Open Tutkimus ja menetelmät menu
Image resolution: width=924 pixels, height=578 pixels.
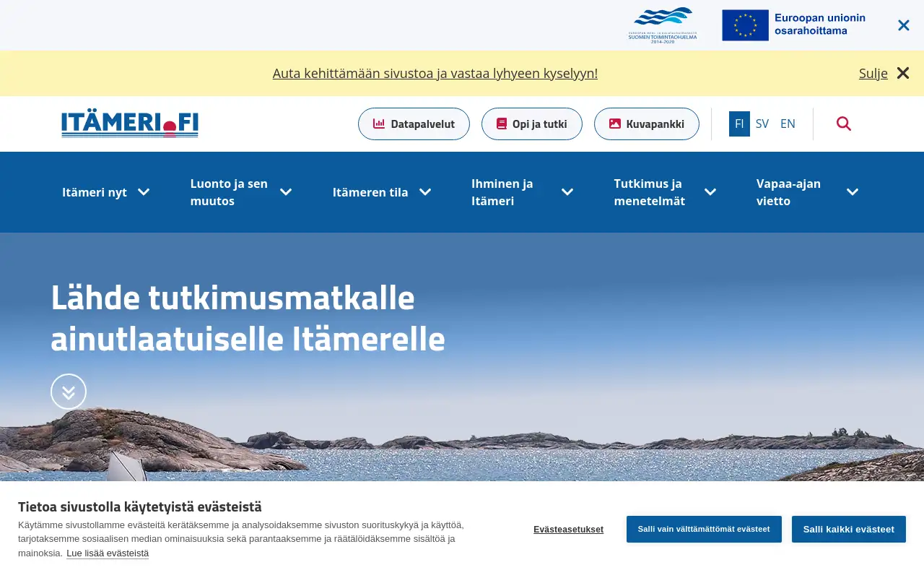pyautogui.click(x=650, y=192)
